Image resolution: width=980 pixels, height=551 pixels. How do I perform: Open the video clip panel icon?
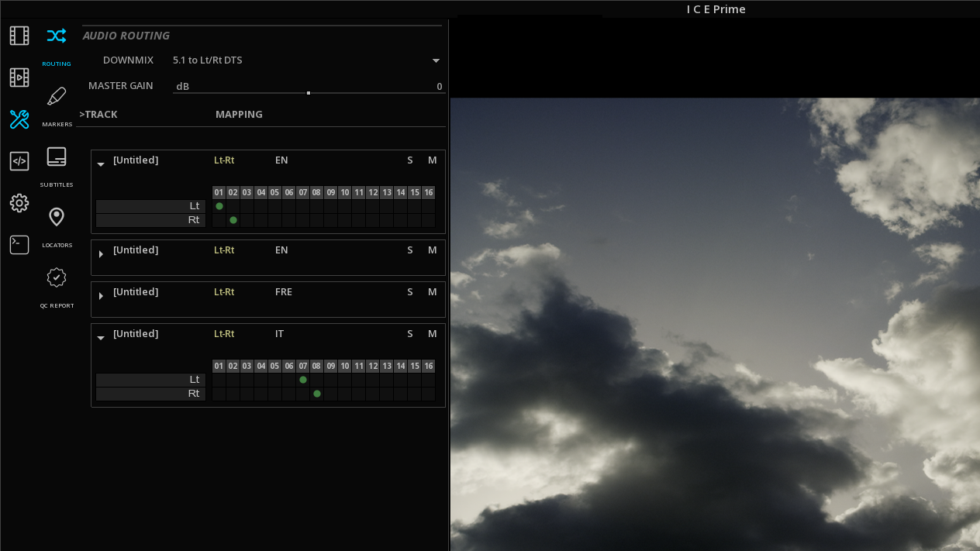tap(19, 77)
